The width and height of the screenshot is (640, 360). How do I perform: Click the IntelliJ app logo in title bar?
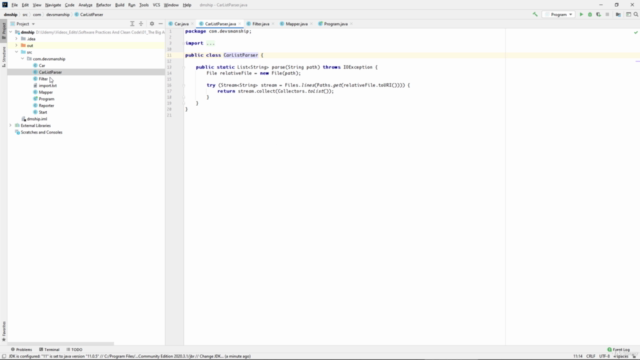pos(5,4)
